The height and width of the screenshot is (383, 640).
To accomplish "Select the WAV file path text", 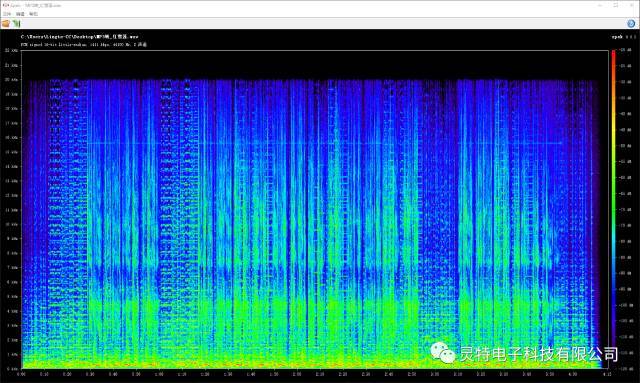I will (80, 37).
